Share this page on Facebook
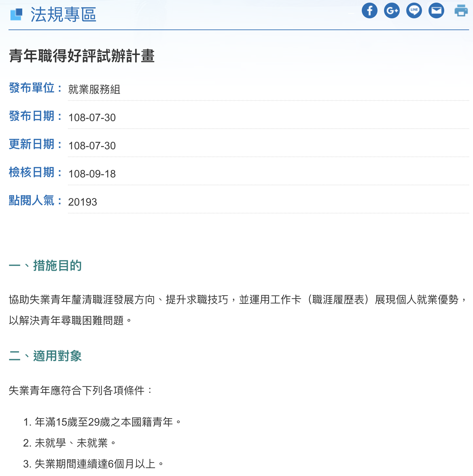 click(x=369, y=11)
